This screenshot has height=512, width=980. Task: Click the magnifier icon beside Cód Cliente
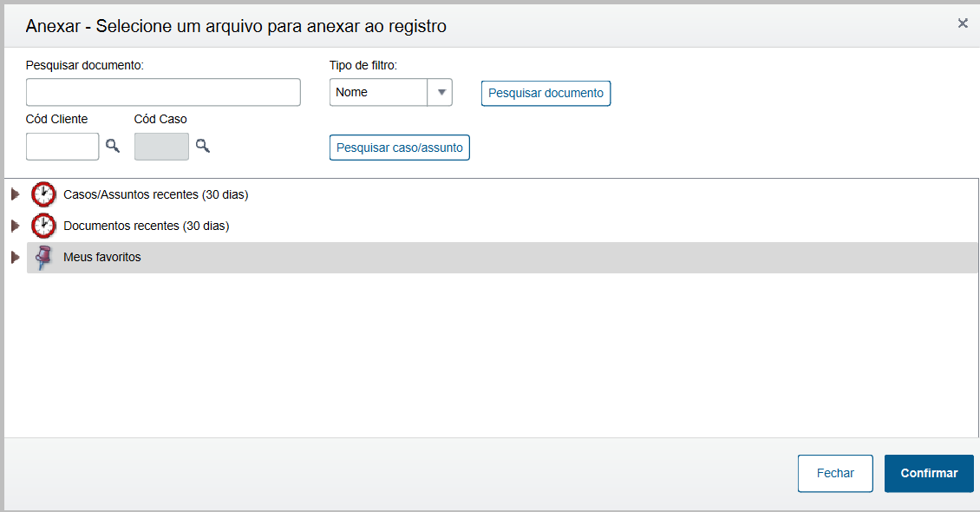click(113, 146)
